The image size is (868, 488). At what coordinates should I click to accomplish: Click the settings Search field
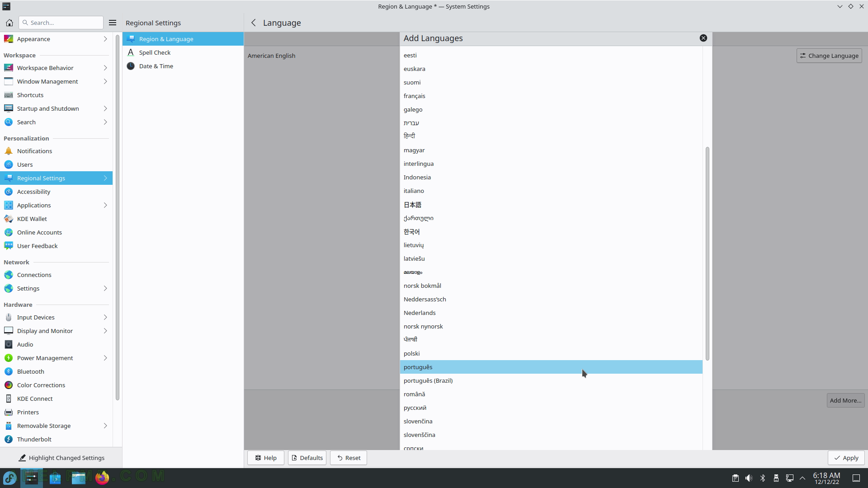61,23
